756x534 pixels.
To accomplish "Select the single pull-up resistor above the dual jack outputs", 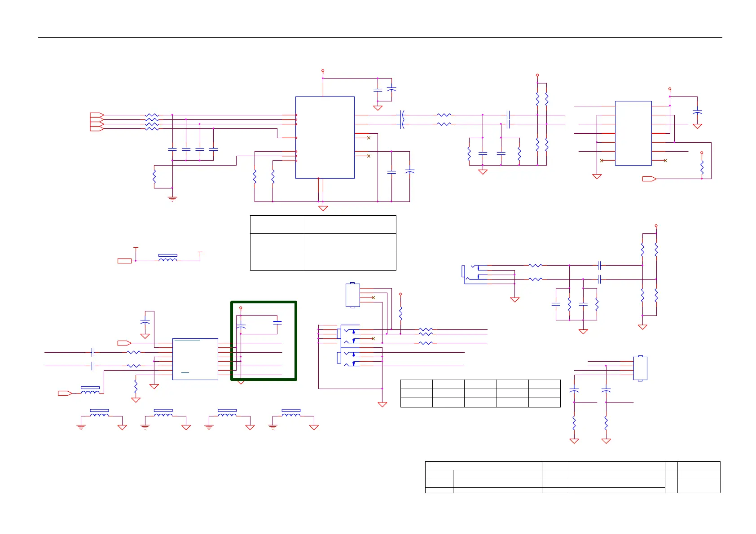I will 400,313.
